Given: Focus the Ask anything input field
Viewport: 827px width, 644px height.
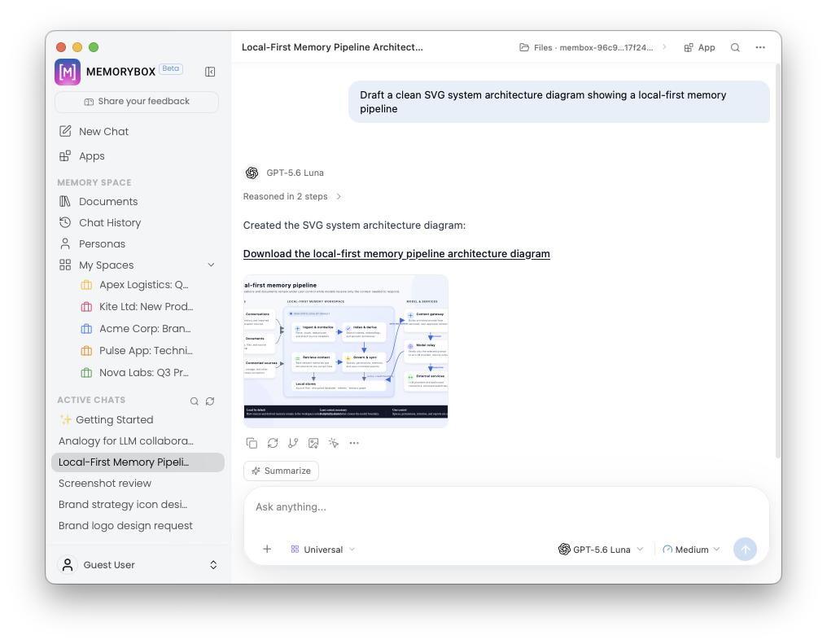Looking at the screenshot, I should (x=506, y=507).
